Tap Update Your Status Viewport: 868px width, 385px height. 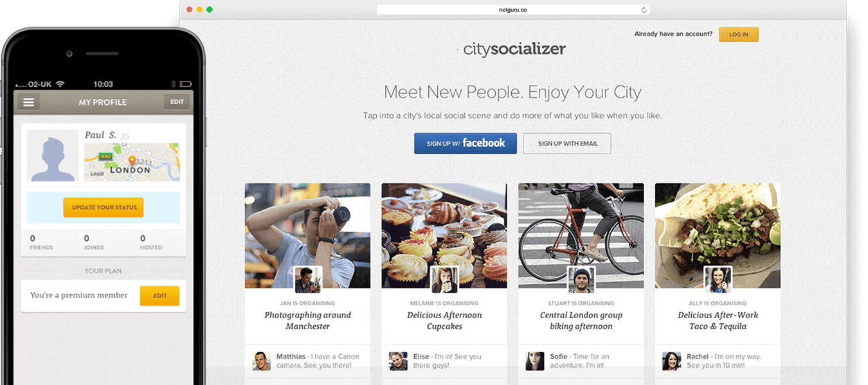[x=104, y=208]
